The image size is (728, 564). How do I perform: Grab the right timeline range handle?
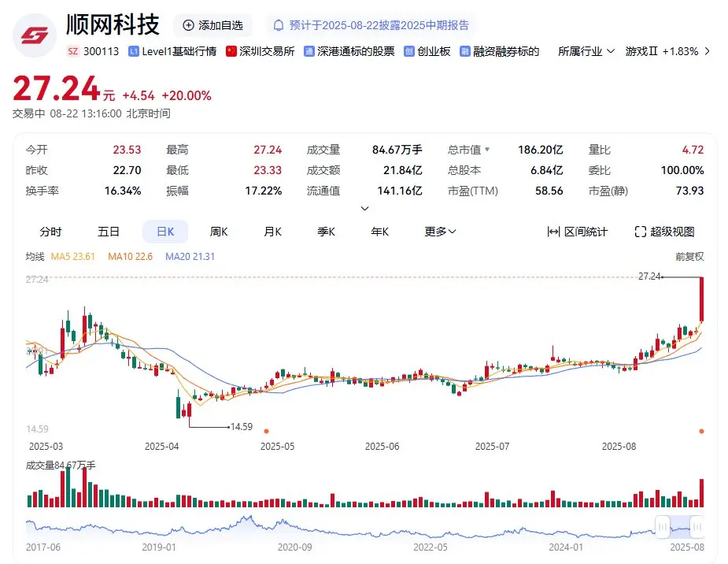click(697, 527)
